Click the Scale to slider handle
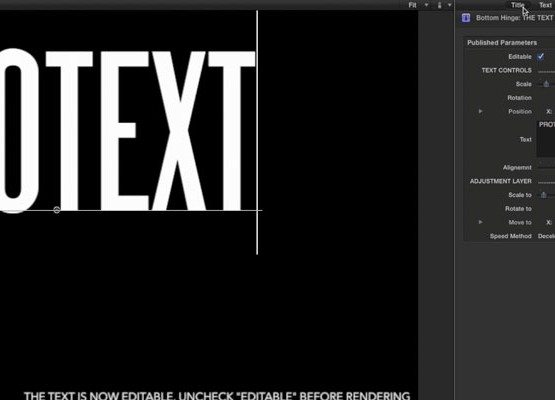Viewport: 555px width, 400px height. 544,195
